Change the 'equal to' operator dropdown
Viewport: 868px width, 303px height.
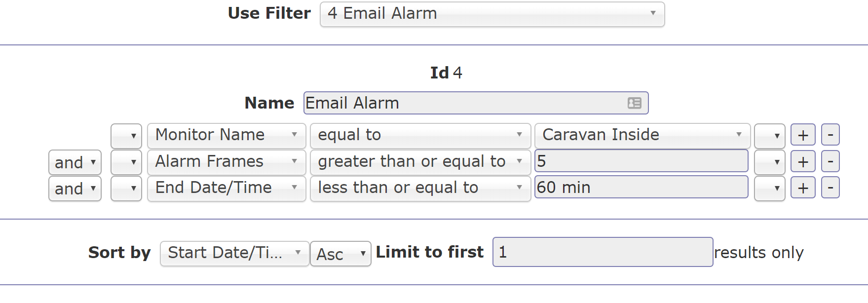point(420,135)
